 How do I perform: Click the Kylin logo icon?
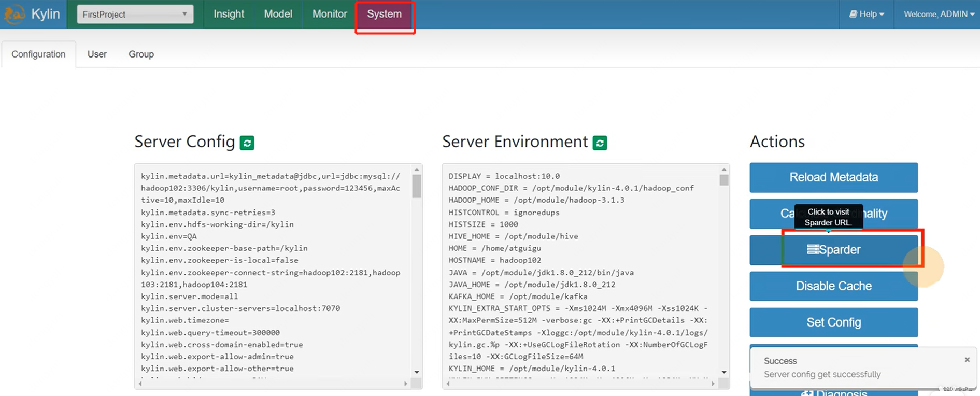click(14, 14)
